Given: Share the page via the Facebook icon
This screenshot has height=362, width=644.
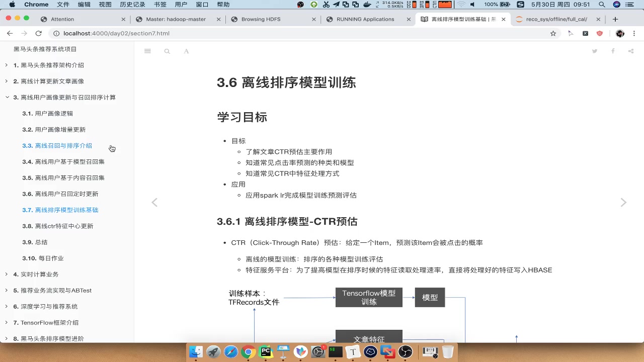Looking at the screenshot, I should click(x=613, y=51).
